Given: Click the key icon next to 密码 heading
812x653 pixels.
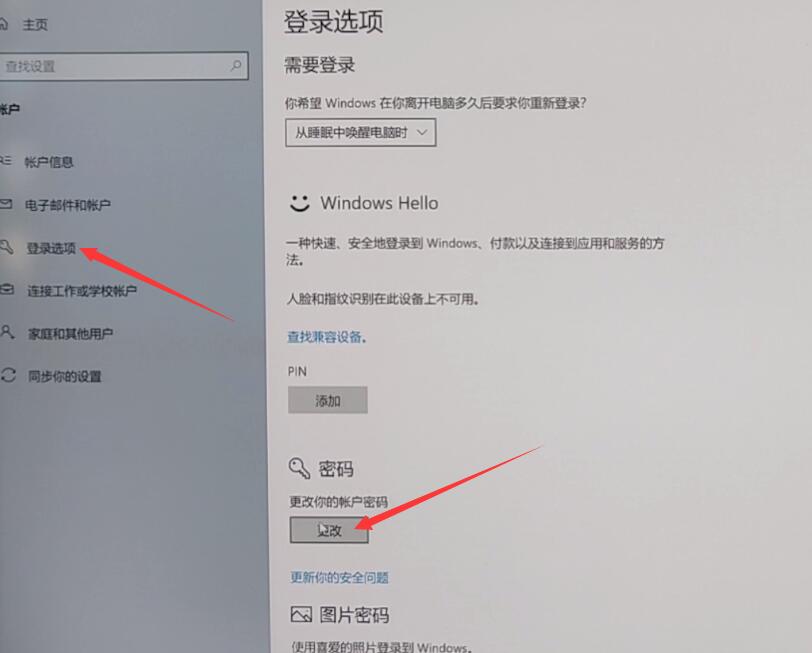Looking at the screenshot, I should click(x=299, y=469).
